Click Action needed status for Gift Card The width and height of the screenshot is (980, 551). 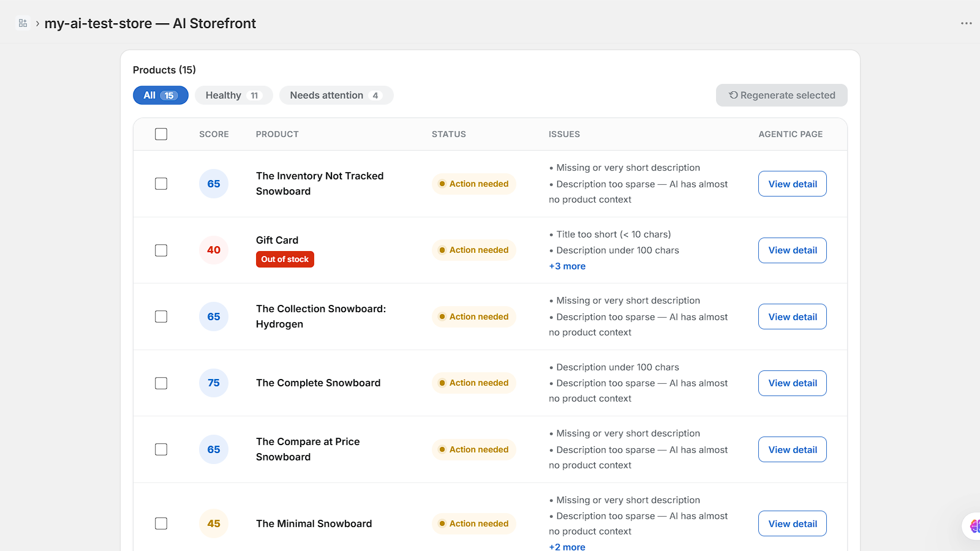coord(474,250)
